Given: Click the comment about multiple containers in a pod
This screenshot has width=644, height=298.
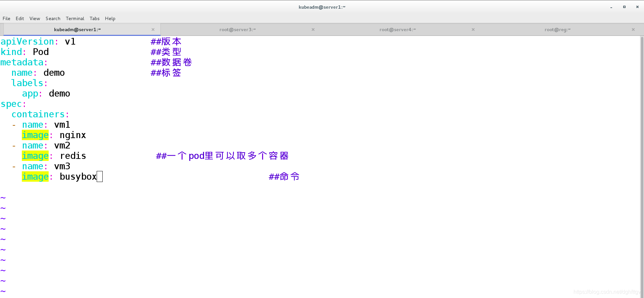Looking at the screenshot, I should 222,156.
